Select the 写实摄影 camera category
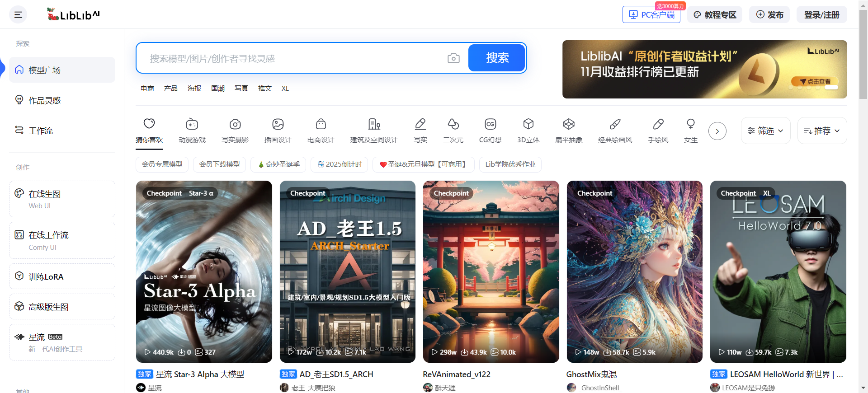The height and width of the screenshot is (393, 868). [x=235, y=131]
